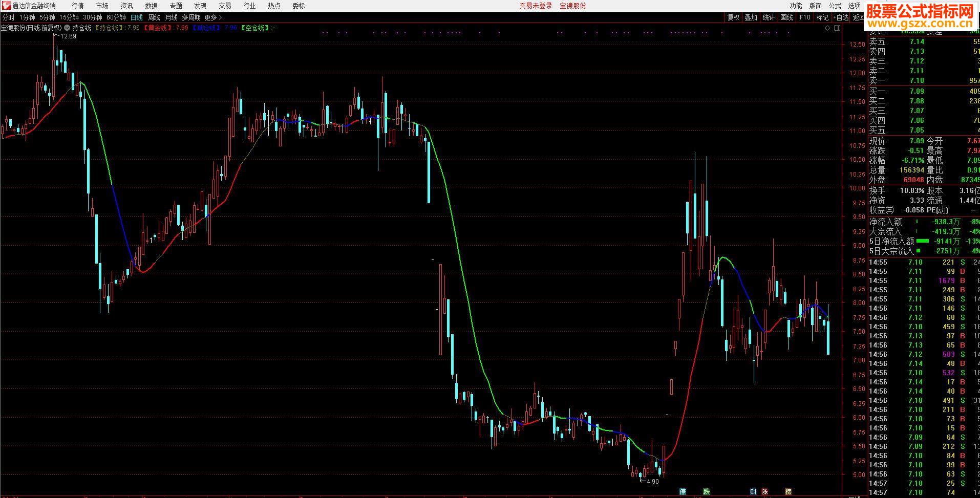Click the 现价 7.09 value
Screen dimensions: 980x498
[917, 141]
